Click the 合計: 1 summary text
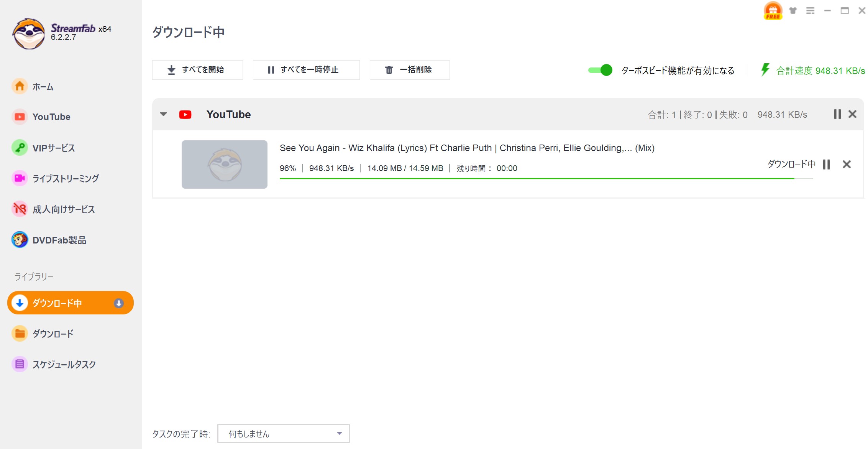Image resolution: width=868 pixels, height=449 pixels. point(662,115)
